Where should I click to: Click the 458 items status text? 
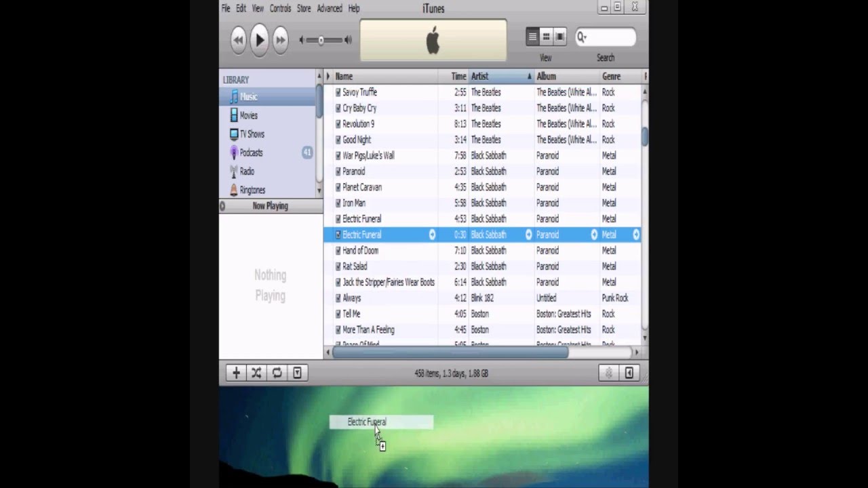point(451,373)
